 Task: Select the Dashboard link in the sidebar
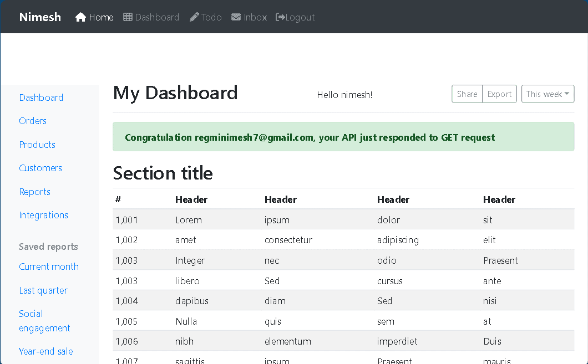coord(41,98)
